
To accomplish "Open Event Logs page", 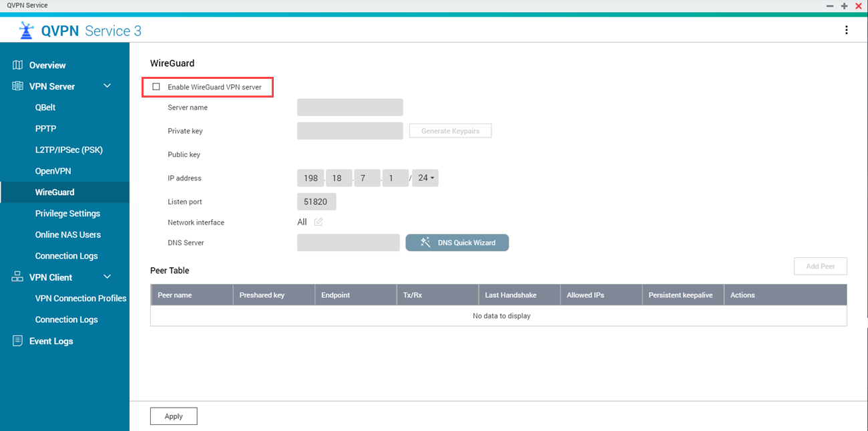I will tap(51, 341).
